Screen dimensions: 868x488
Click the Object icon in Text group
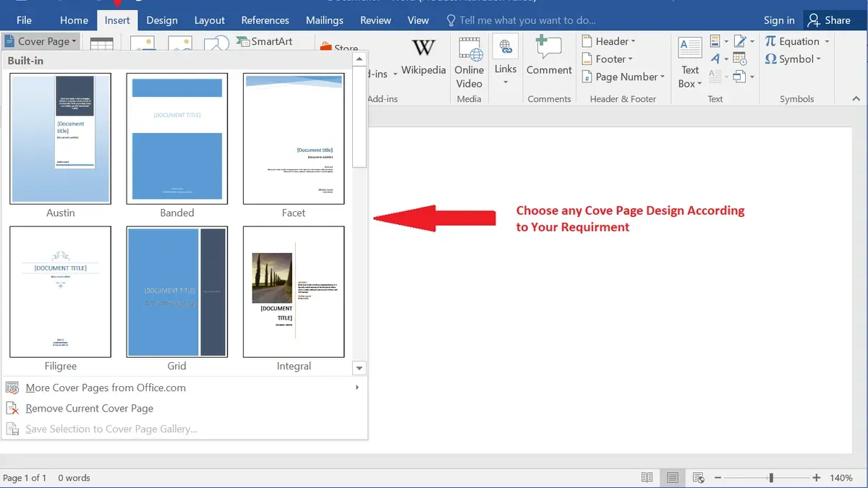click(739, 77)
